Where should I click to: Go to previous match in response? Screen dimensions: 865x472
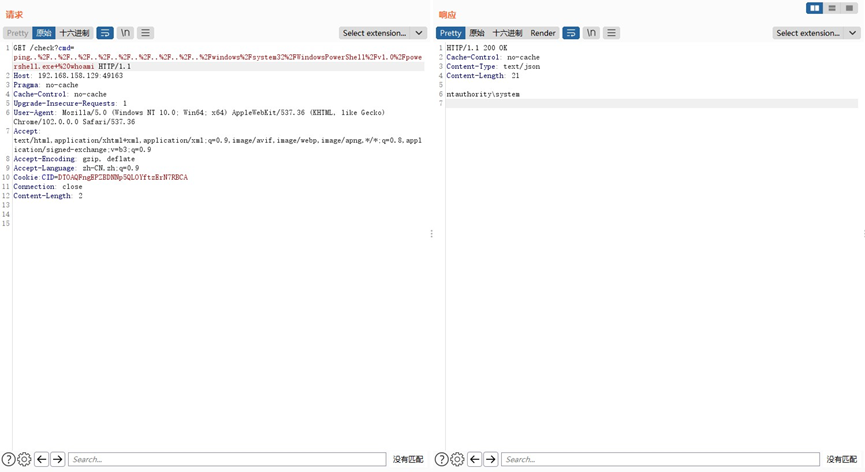point(474,459)
